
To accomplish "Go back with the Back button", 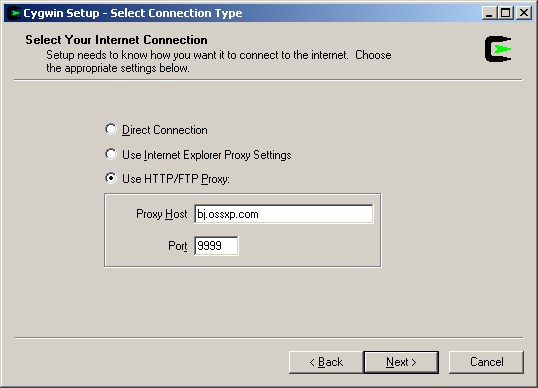I will click(x=326, y=362).
